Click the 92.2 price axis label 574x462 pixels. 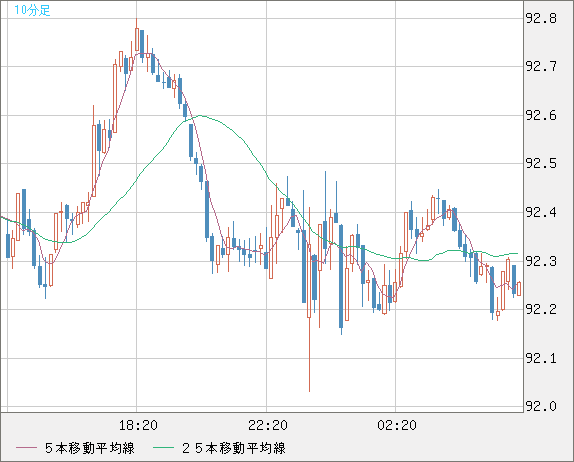(x=541, y=309)
